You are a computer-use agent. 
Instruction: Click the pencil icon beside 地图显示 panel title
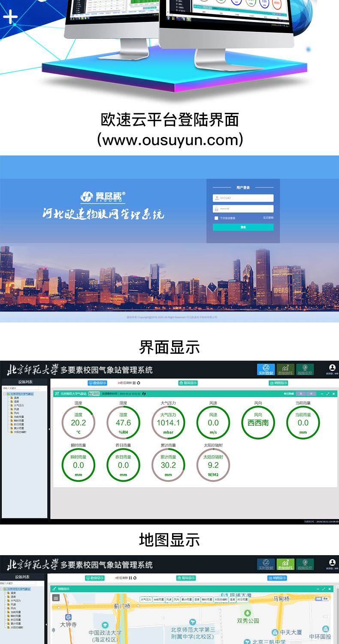pos(54,589)
